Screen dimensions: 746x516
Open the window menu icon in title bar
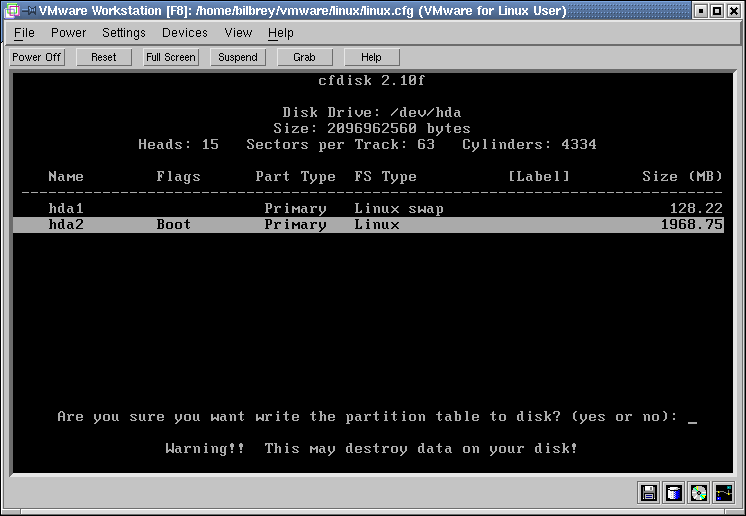11,11
